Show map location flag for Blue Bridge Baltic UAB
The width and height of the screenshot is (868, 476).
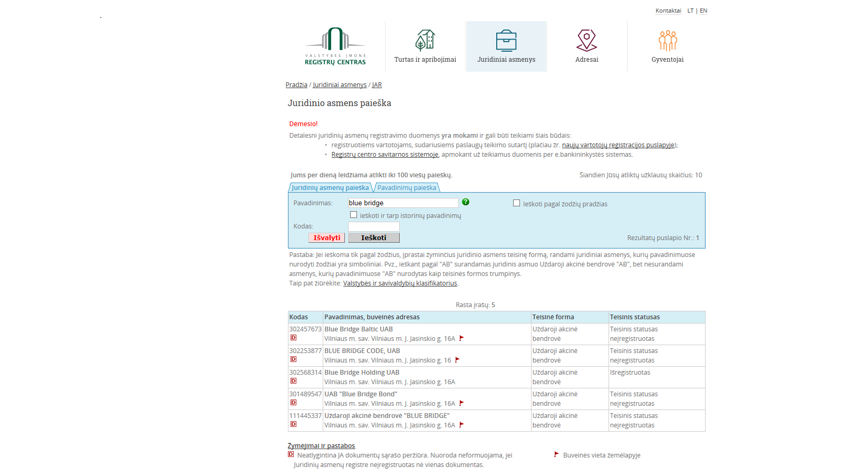point(461,338)
